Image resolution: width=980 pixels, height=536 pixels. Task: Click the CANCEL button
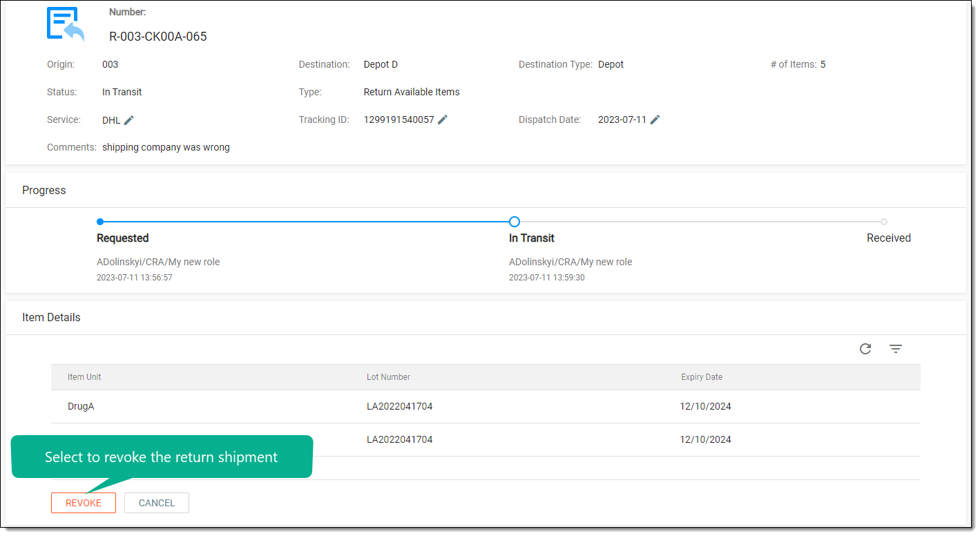point(157,503)
